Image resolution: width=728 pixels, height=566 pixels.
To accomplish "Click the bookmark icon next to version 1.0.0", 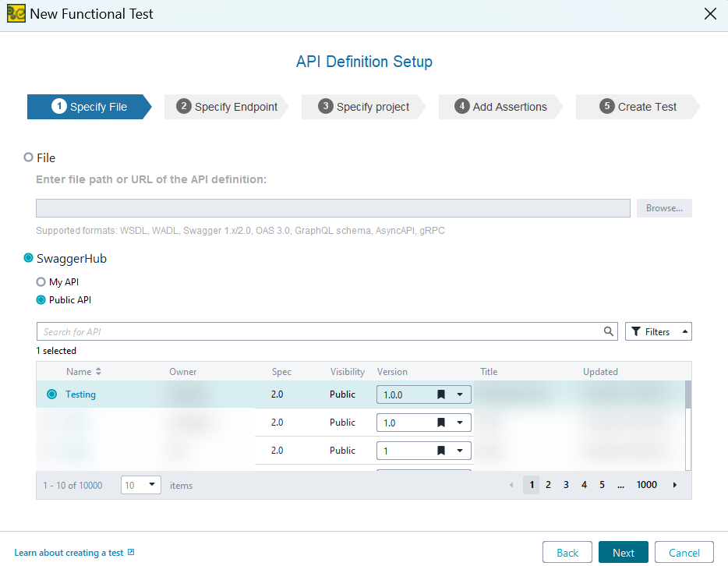I will [x=441, y=394].
